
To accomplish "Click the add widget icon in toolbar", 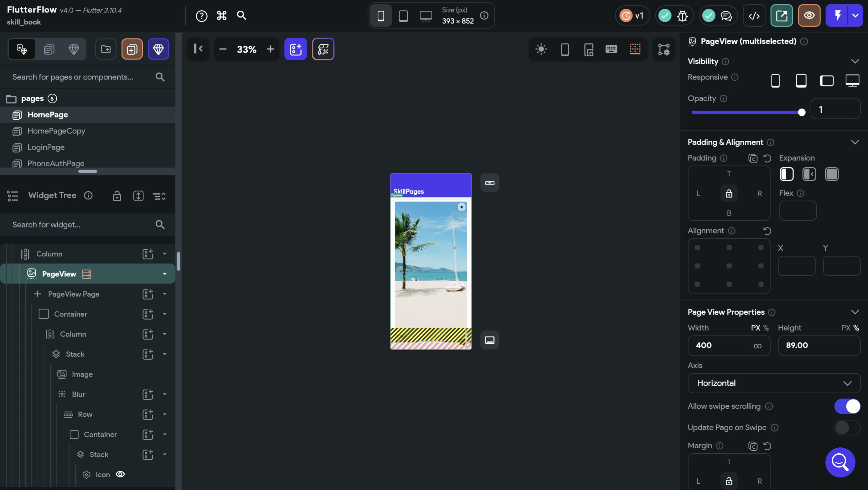I will click(295, 49).
